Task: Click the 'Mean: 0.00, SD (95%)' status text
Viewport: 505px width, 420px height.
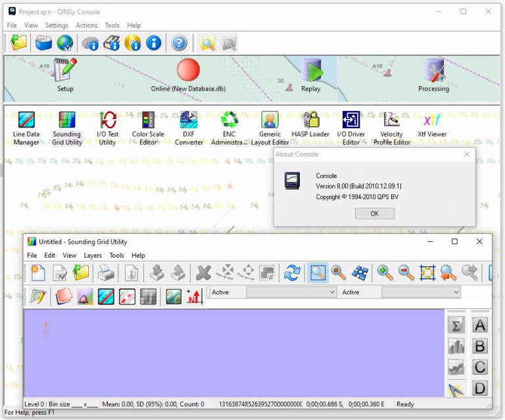Action: point(153,404)
